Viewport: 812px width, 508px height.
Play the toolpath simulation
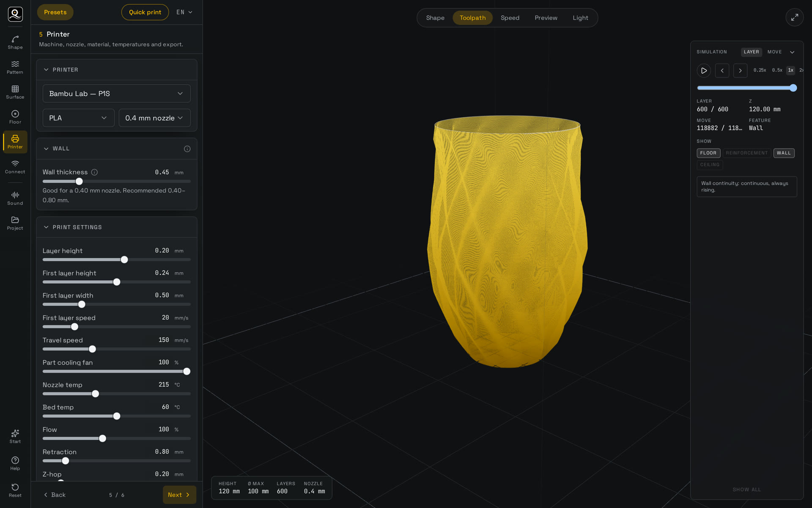point(704,71)
